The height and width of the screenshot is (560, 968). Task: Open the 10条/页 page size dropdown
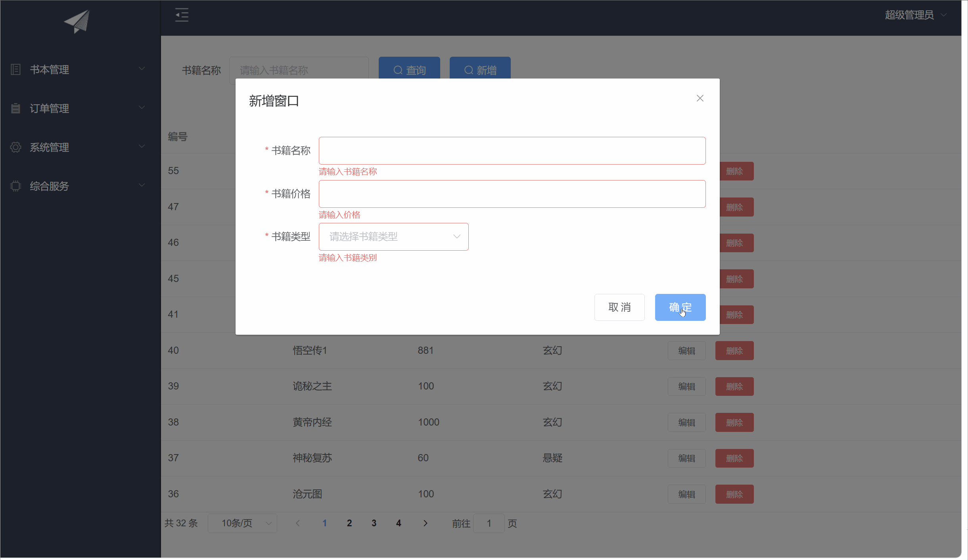coord(242,523)
